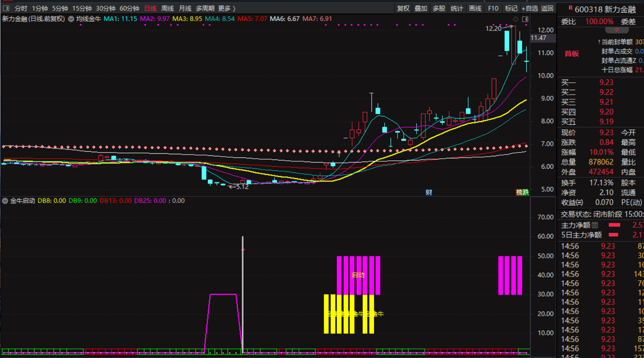Click the diamond marker icon above chart

[x=516, y=19]
